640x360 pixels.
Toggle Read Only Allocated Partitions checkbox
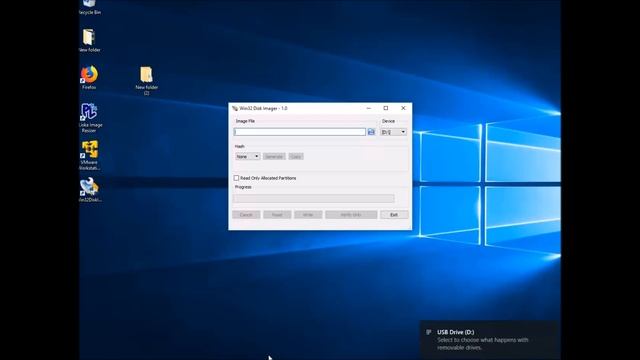tap(236, 178)
